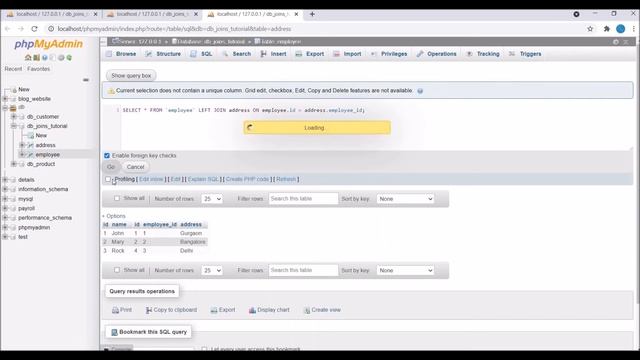Click help icon beside unique column warning

[420, 91]
